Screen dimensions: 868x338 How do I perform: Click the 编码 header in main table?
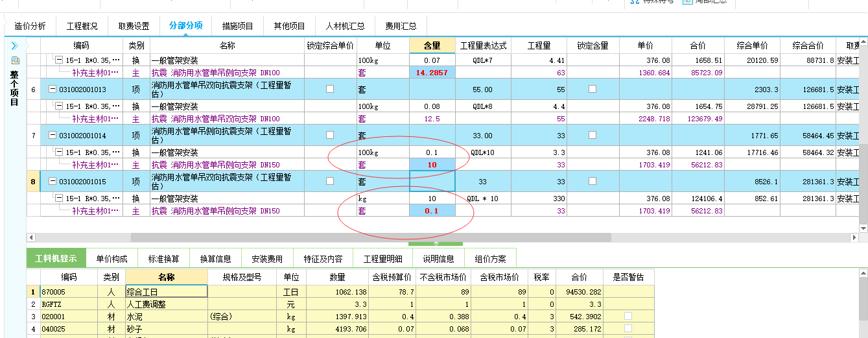[81, 45]
